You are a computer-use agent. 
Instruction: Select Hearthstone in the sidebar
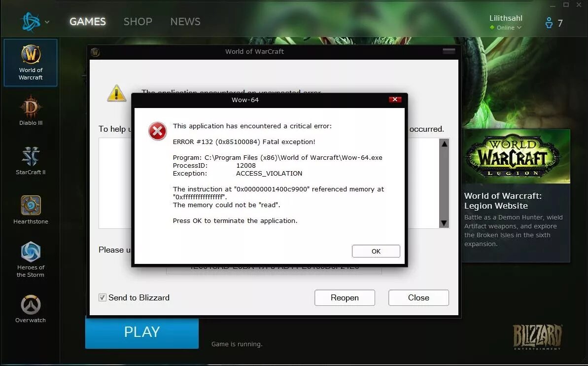pos(31,210)
